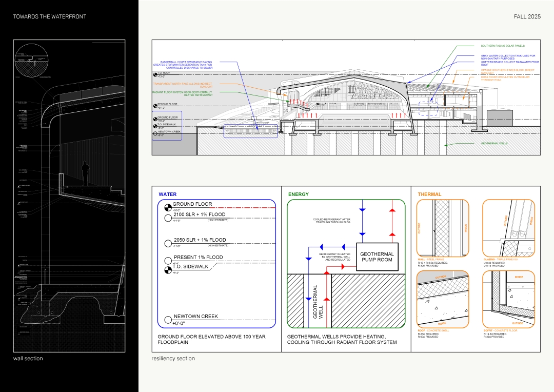554x392 pixels.
Task: Click the Roof concrete shell thermal detail
Action: pyautogui.click(x=443, y=299)
